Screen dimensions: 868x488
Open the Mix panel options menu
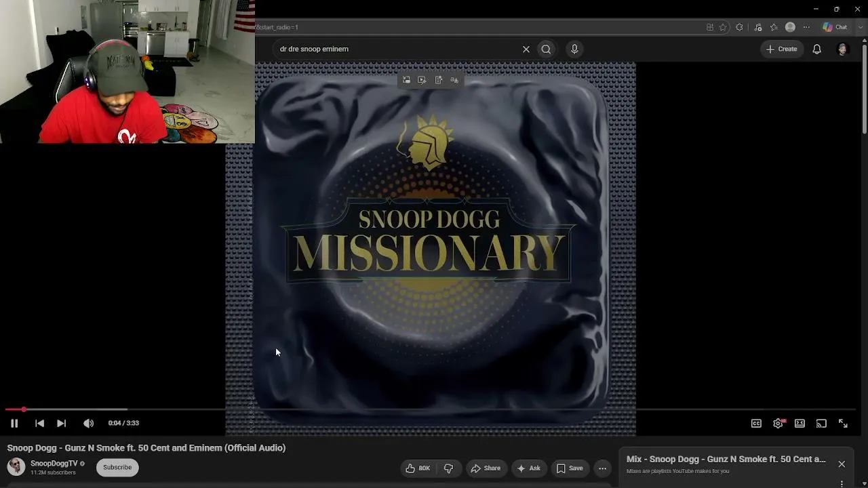pos(842,484)
